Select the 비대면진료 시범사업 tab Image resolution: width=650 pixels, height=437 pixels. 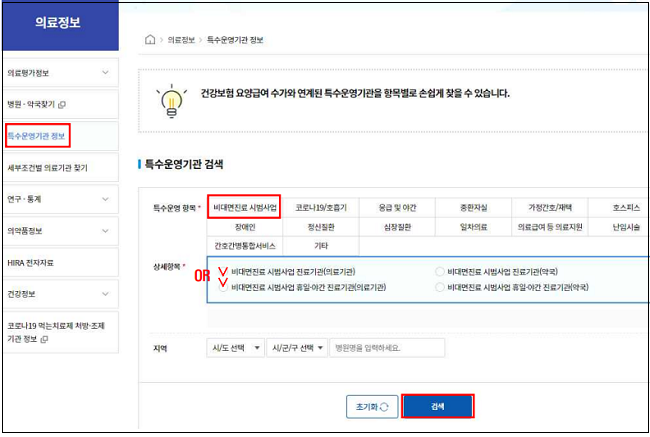point(244,207)
